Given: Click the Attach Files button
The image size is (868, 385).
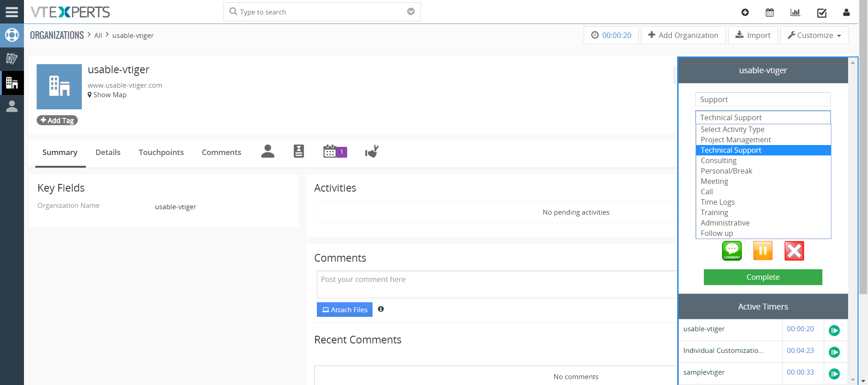Looking at the screenshot, I should click(344, 310).
